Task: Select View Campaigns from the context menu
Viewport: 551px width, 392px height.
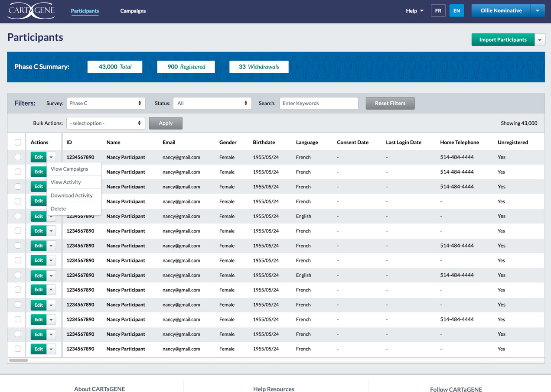Action: click(69, 169)
